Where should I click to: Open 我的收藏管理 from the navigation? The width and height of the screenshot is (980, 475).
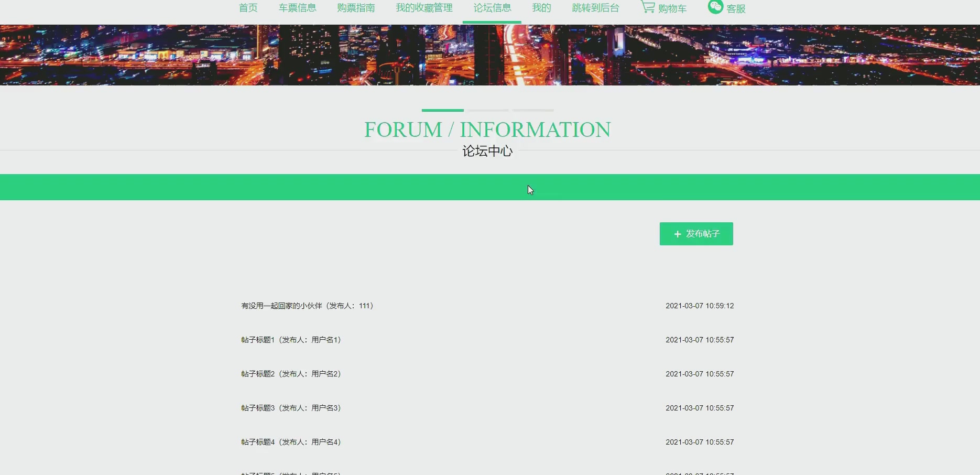[423, 8]
